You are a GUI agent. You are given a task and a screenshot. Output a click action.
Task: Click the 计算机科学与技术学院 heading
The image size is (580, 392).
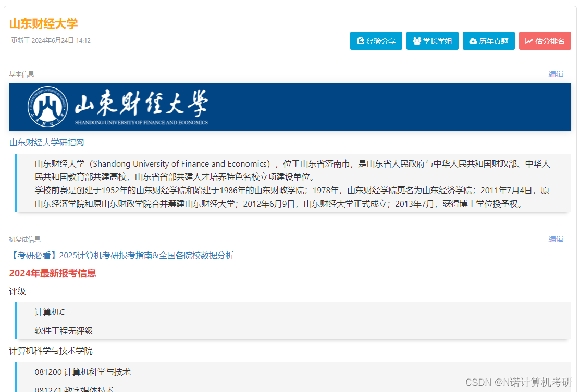tap(51, 351)
